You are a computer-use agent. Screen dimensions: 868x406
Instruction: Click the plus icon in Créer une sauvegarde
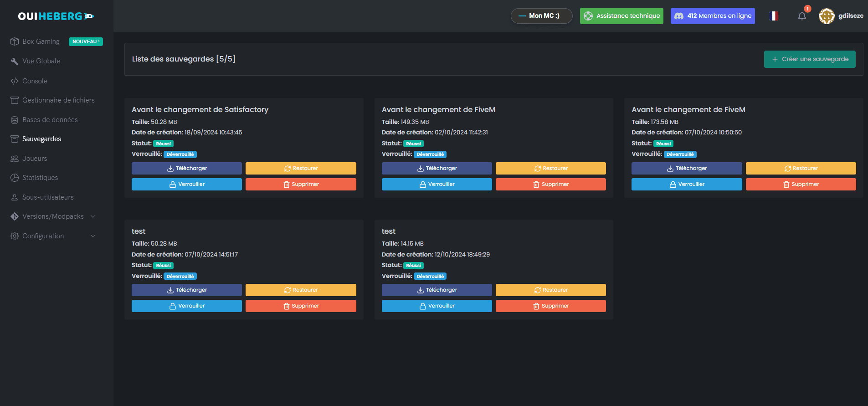click(x=775, y=59)
